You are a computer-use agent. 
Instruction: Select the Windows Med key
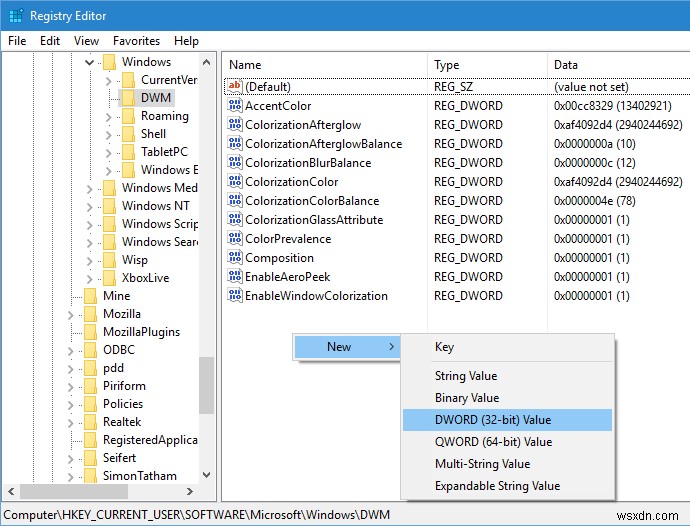159,188
